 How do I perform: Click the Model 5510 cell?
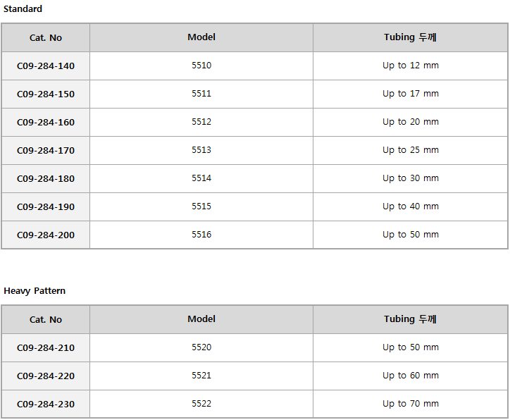pos(201,66)
